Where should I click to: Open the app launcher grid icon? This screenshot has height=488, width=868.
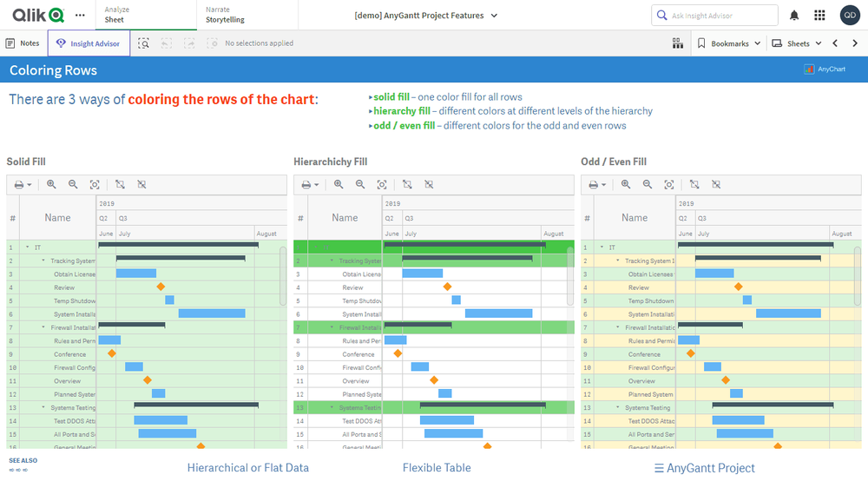[x=819, y=16]
